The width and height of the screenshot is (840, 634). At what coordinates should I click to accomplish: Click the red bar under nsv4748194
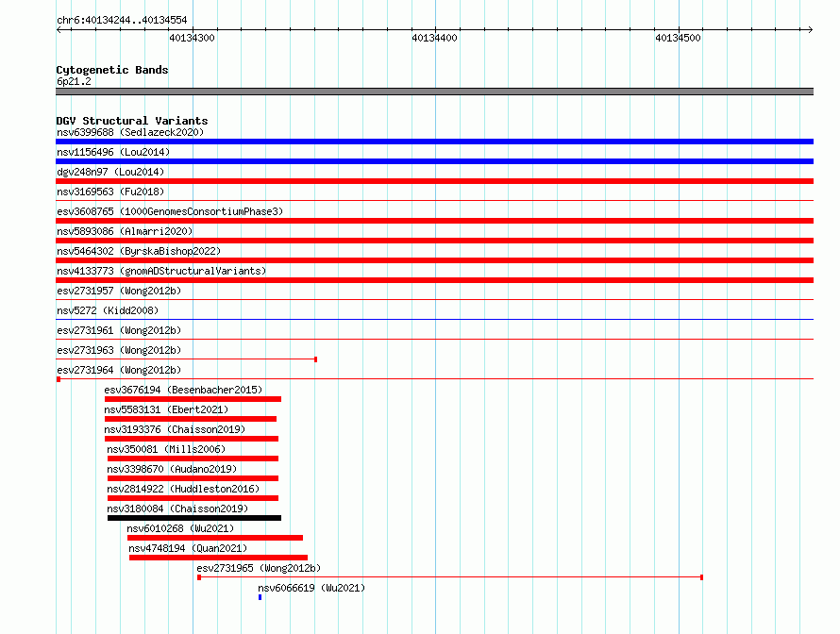[218, 558]
